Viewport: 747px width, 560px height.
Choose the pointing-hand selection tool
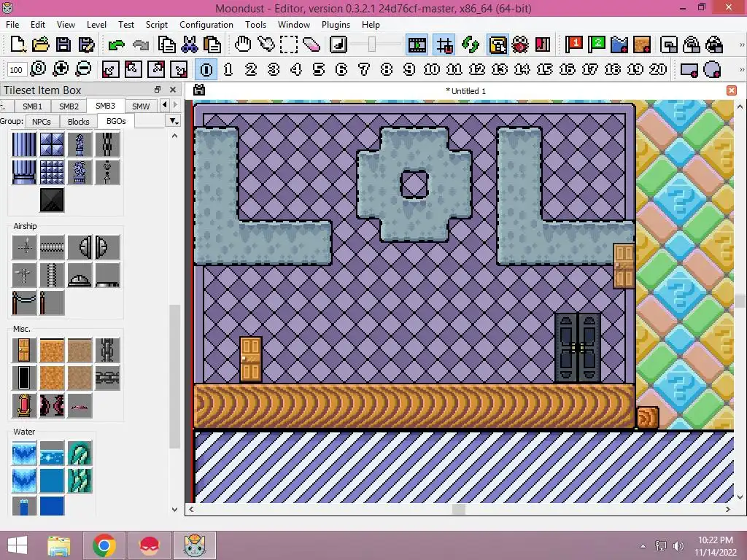[x=266, y=44]
